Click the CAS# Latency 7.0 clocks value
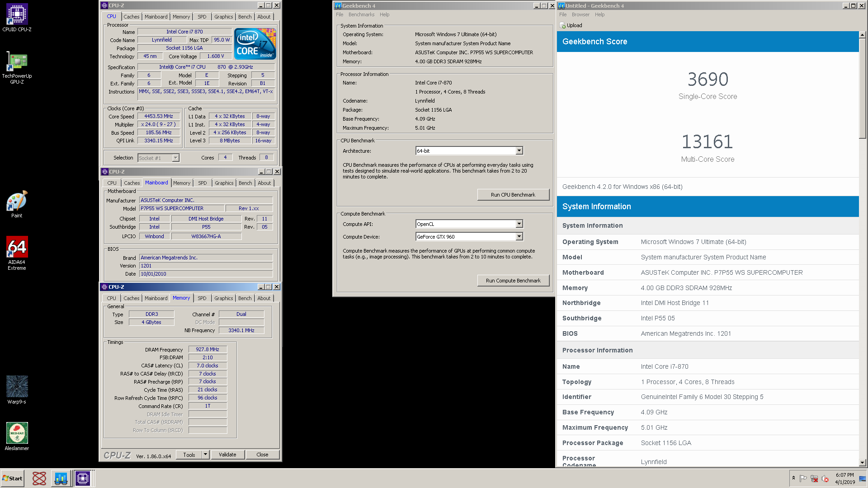 pyautogui.click(x=208, y=366)
